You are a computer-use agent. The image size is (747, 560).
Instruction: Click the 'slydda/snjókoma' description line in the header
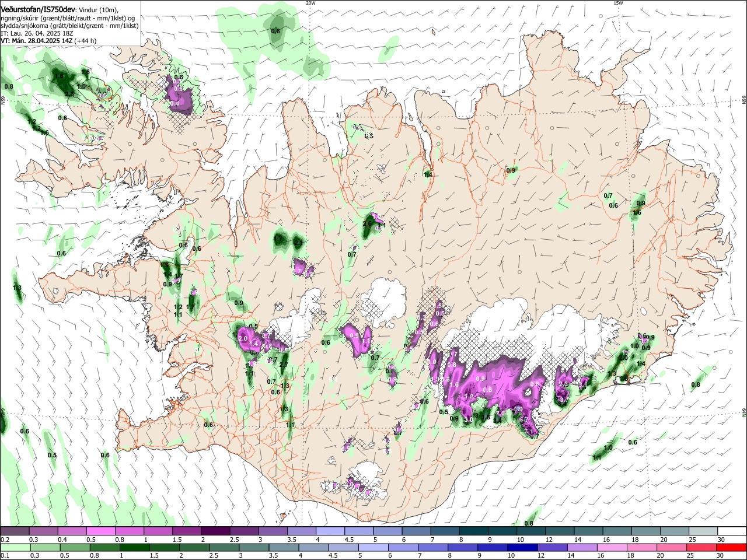coord(69,26)
